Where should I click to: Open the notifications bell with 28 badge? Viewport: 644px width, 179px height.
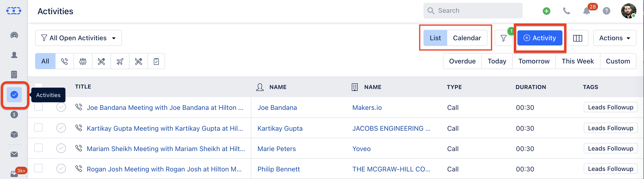pyautogui.click(x=587, y=11)
